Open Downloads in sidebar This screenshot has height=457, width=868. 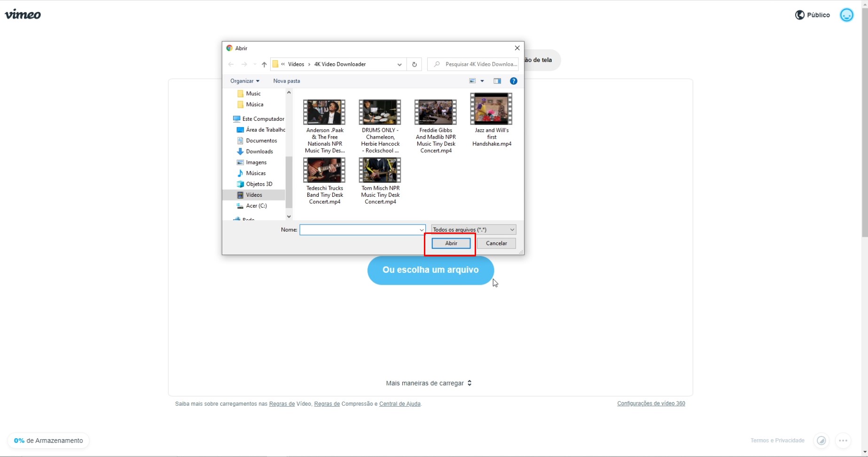coord(255,151)
